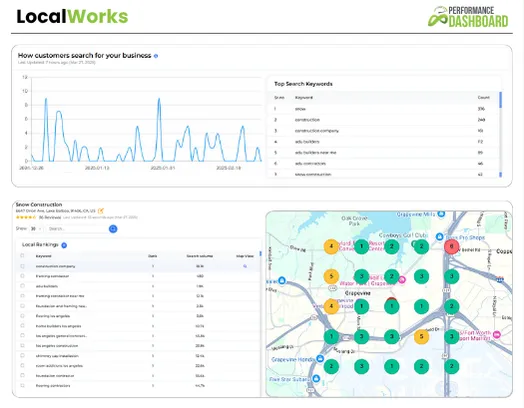Click edit icon beside the business address
The height and width of the screenshot is (408, 524).
point(101,211)
